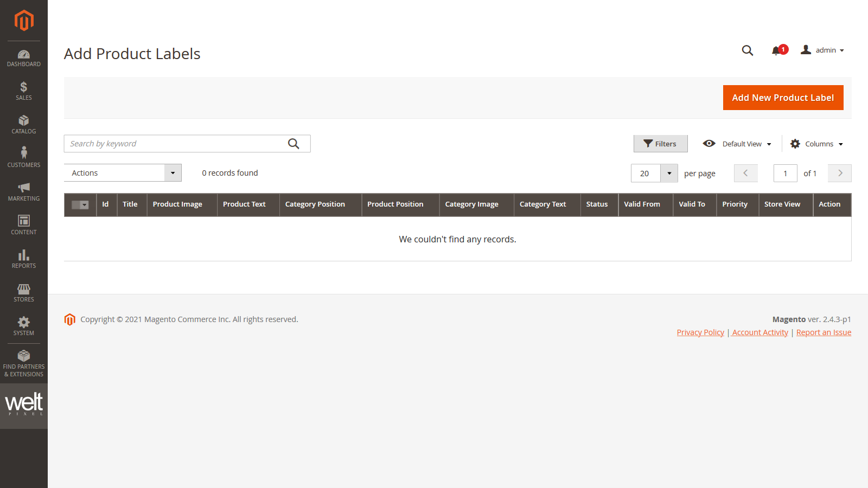Open the Content menu
868x488 pixels.
24,226
